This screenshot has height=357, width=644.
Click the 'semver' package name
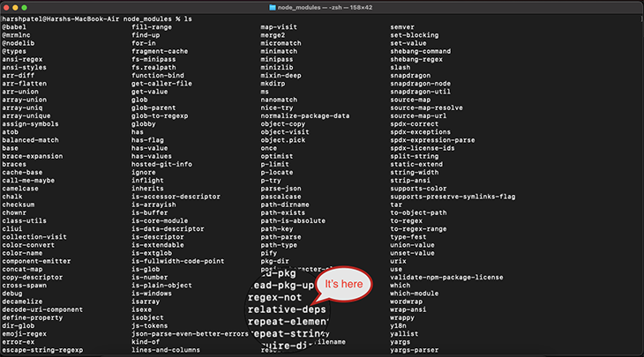(402, 27)
